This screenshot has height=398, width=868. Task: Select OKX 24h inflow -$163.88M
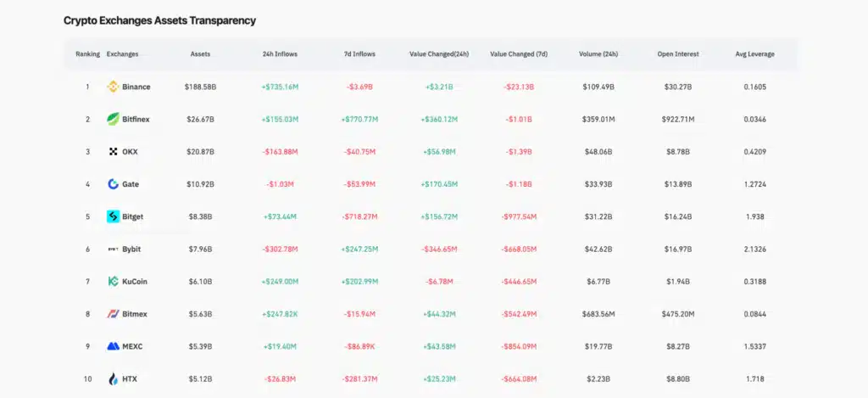pyautogui.click(x=280, y=151)
